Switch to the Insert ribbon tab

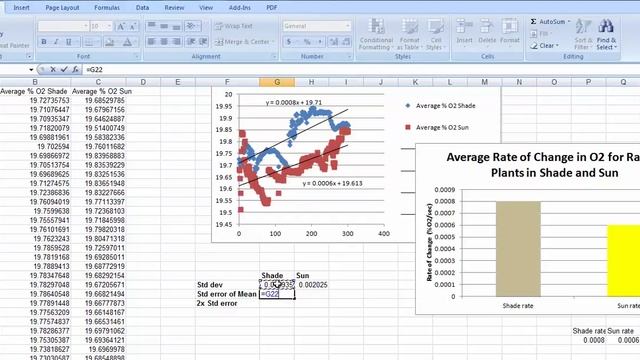pos(21,7)
